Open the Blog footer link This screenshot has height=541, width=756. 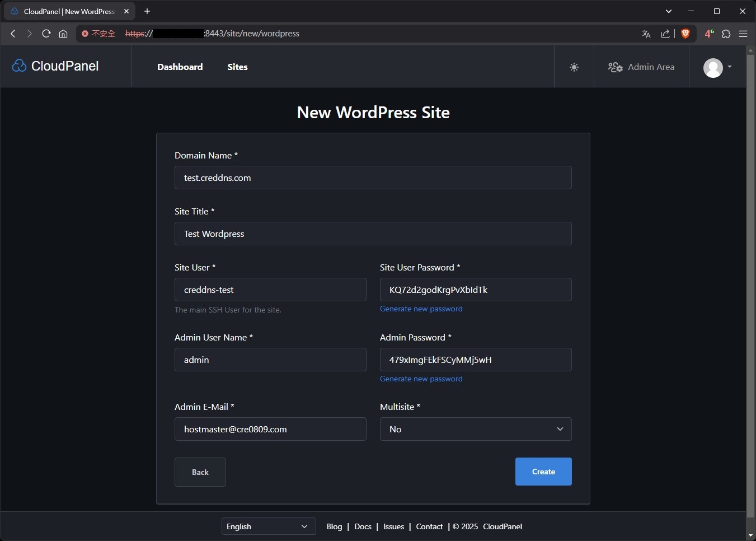click(x=334, y=526)
